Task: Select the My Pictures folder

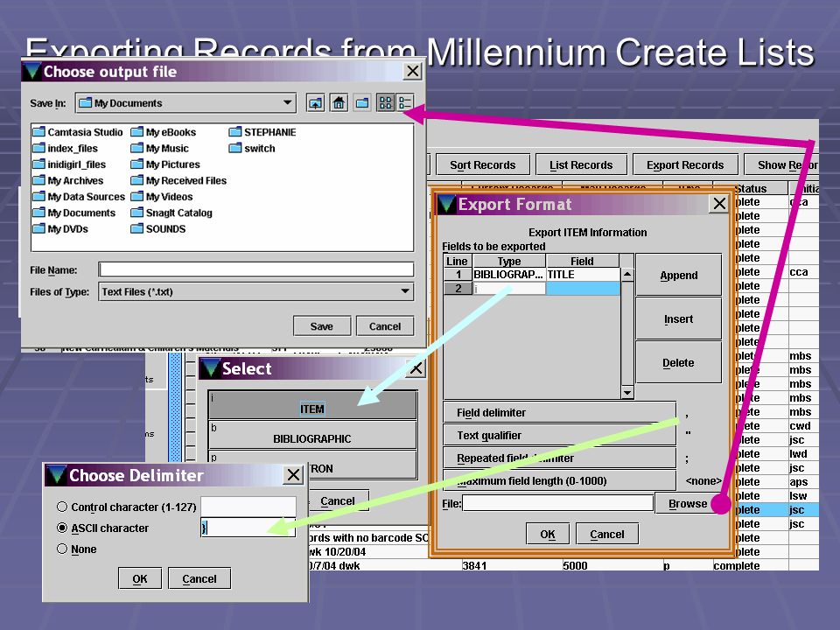Action: coord(165,164)
